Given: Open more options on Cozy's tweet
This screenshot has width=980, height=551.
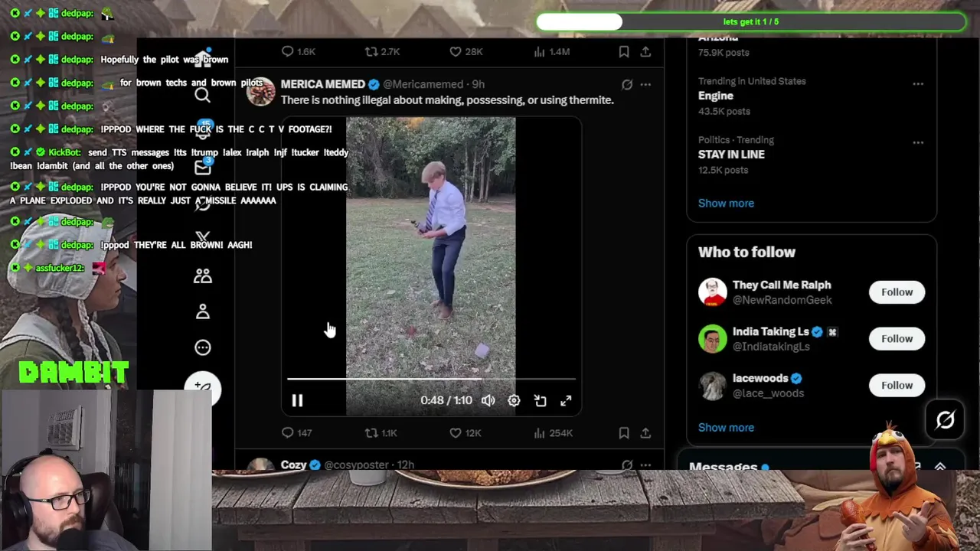Looking at the screenshot, I should click(645, 465).
